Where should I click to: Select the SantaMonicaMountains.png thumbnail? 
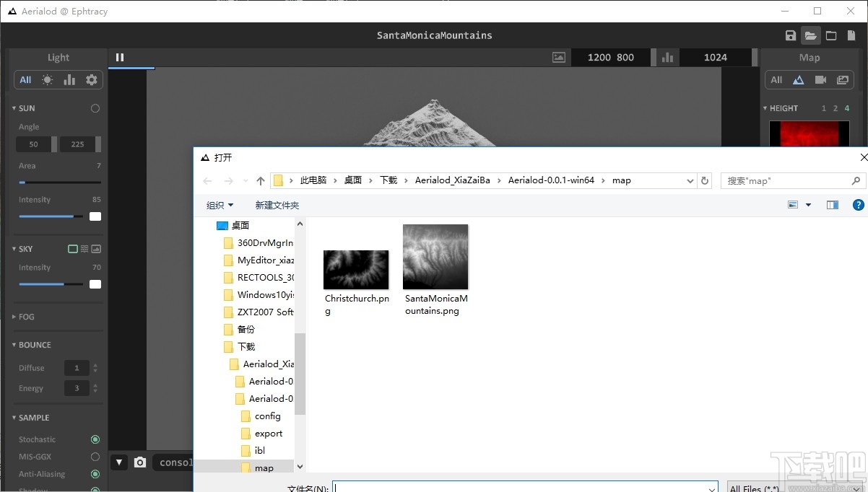point(435,256)
